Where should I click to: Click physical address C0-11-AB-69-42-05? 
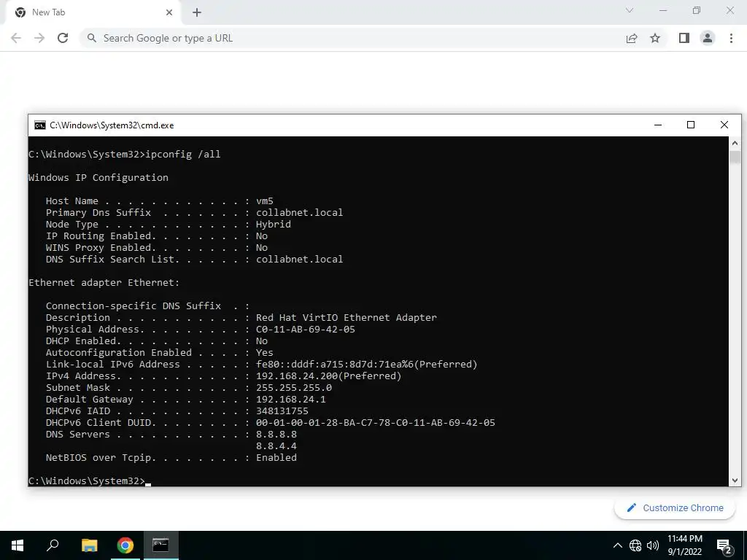pos(306,329)
